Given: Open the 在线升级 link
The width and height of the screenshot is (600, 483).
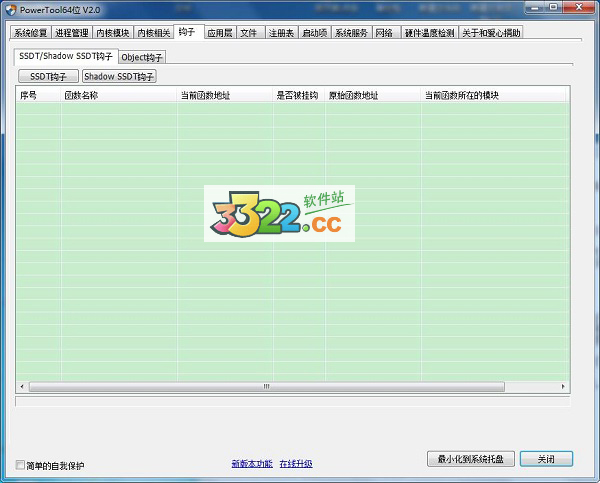Looking at the screenshot, I should pos(296,464).
